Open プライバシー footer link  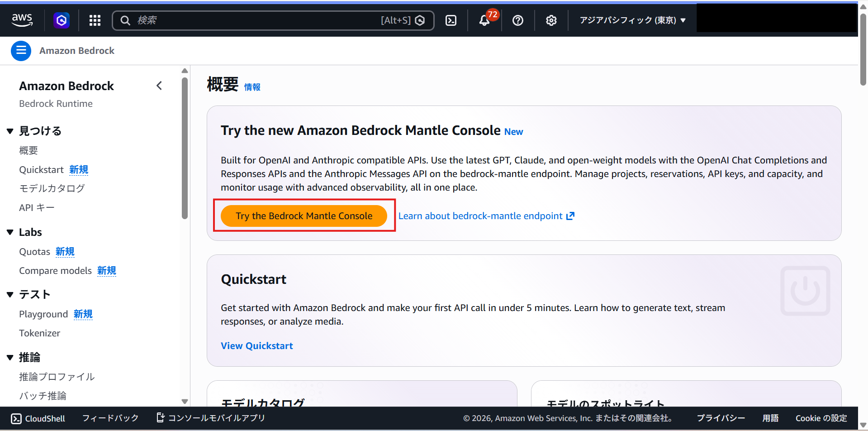[721, 418]
